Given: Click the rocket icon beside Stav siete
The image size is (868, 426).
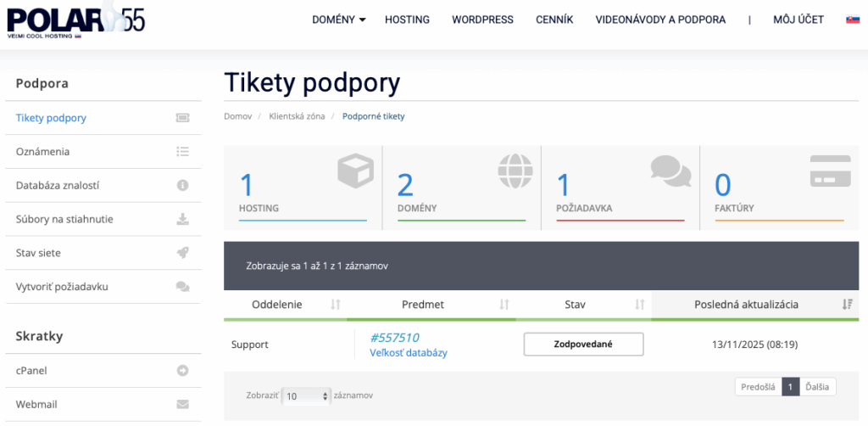Looking at the screenshot, I should [183, 253].
